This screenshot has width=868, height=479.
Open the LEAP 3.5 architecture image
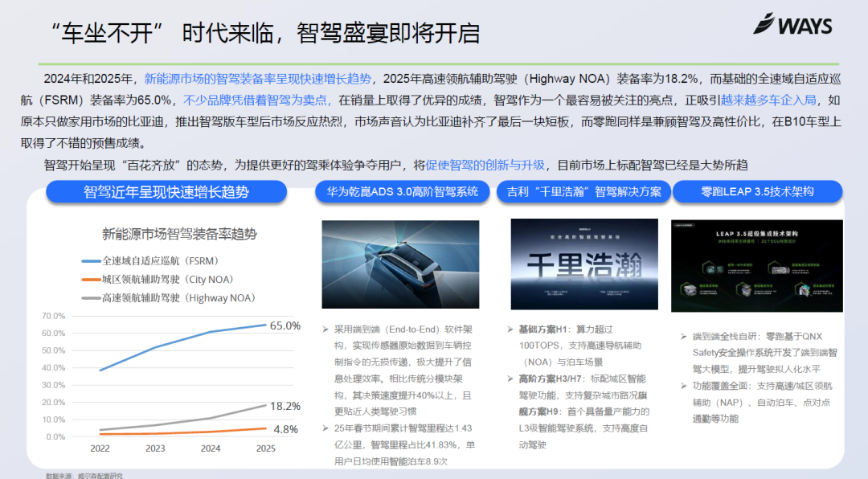click(757, 266)
